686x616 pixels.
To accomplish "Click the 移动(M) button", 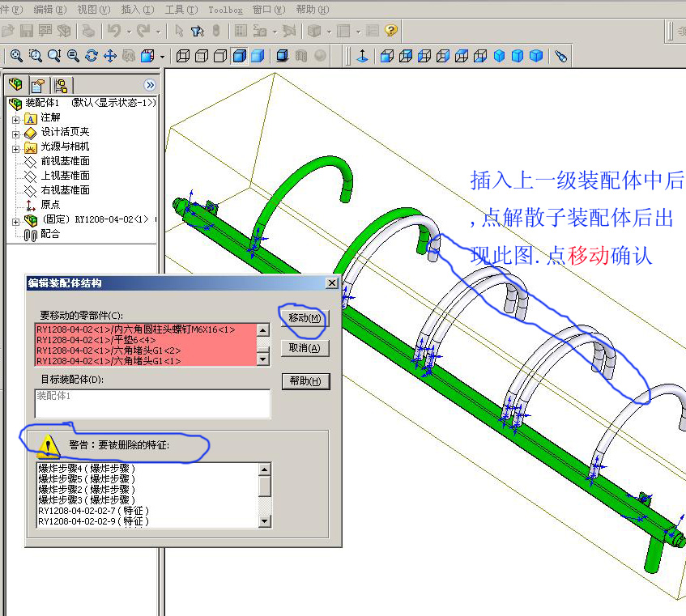I will coord(305,318).
